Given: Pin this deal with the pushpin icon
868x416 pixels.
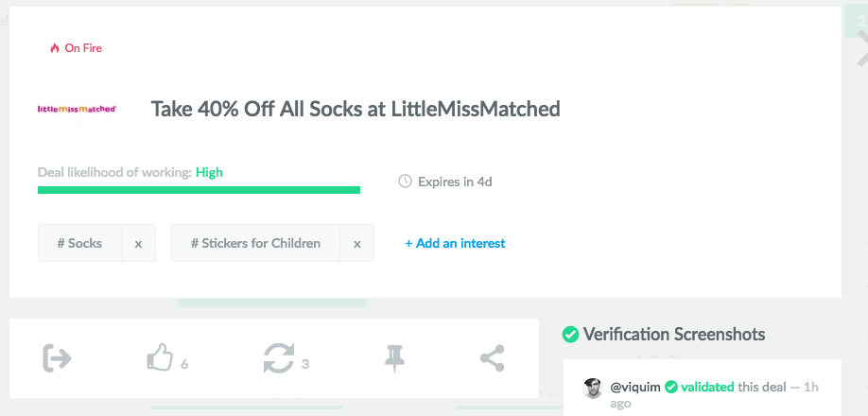Looking at the screenshot, I should point(393,358).
